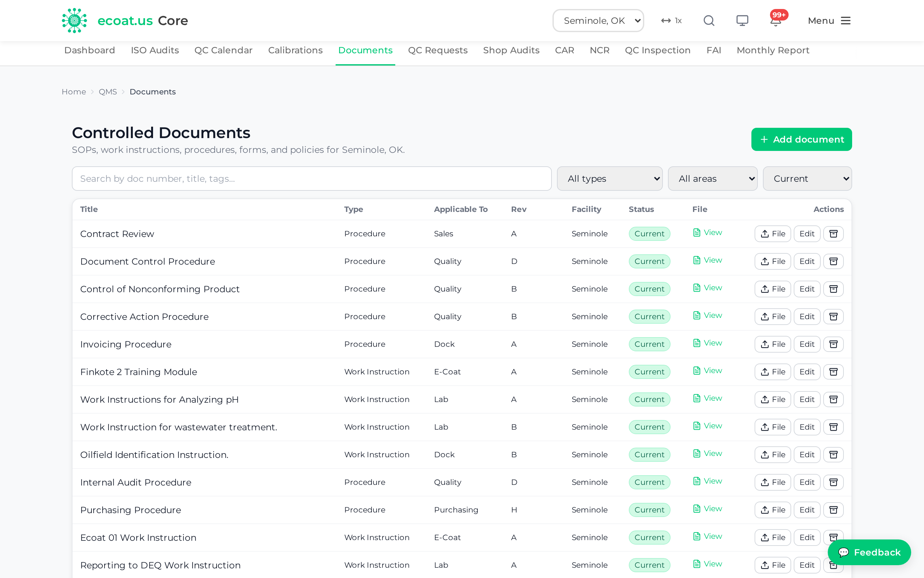Click Current status badge for Invoicing Procedure
This screenshot has width=924, height=578.
pos(649,344)
